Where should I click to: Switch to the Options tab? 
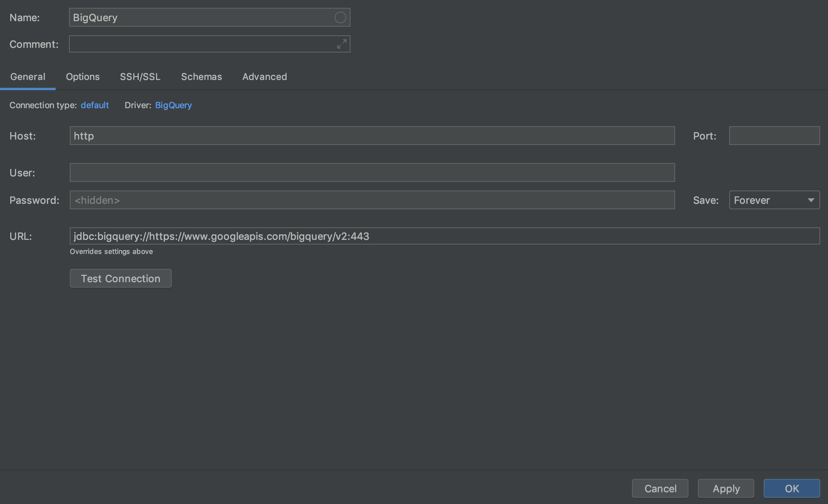click(x=83, y=76)
